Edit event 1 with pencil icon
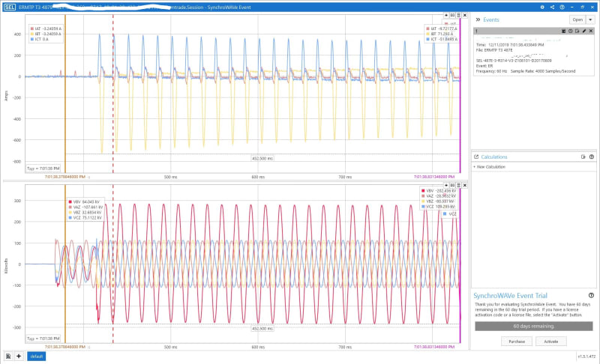 click(584, 31)
